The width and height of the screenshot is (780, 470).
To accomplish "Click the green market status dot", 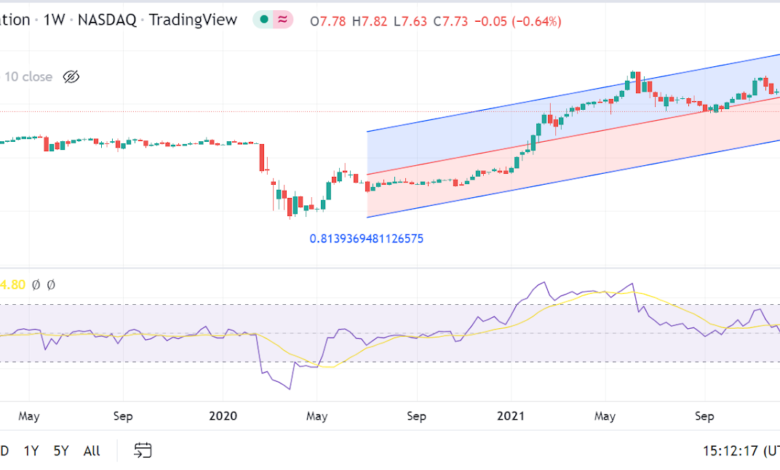I will pyautogui.click(x=263, y=19).
